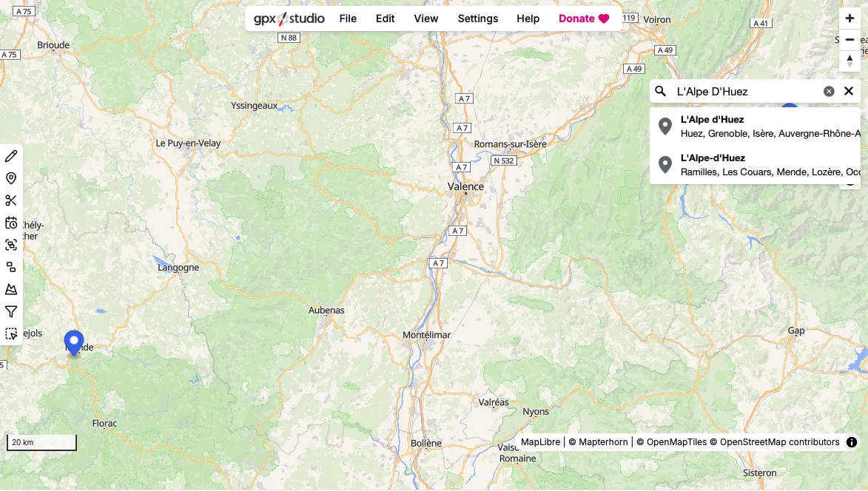Select the clean selection rectangle tool
The width and height of the screenshot is (868, 491).
pyautogui.click(x=11, y=334)
